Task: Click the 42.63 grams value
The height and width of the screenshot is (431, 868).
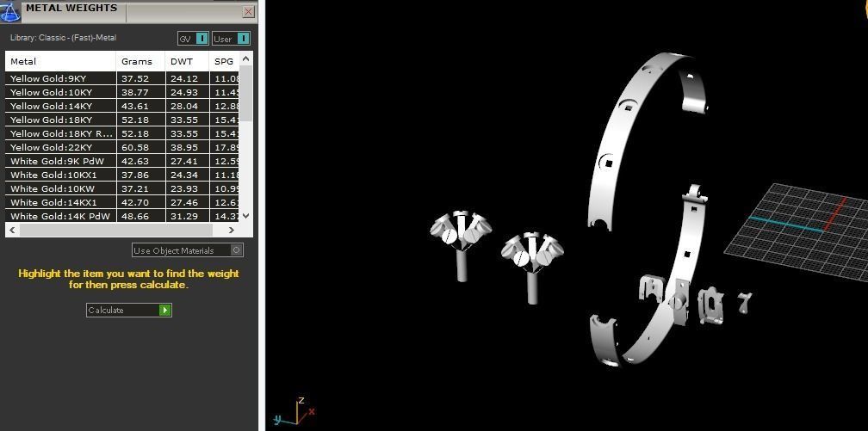Action: (x=136, y=161)
